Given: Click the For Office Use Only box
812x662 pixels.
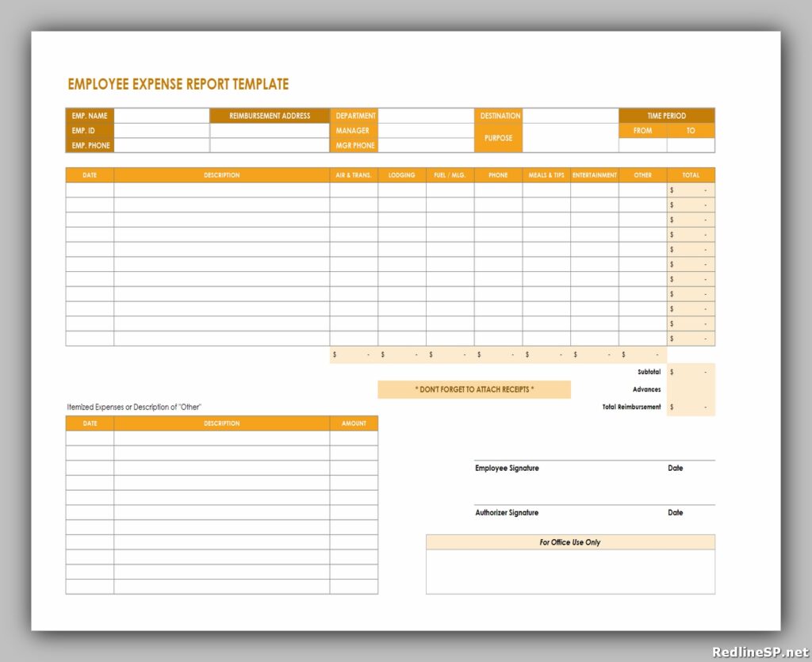Looking at the screenshot, I should pos(570,572).
